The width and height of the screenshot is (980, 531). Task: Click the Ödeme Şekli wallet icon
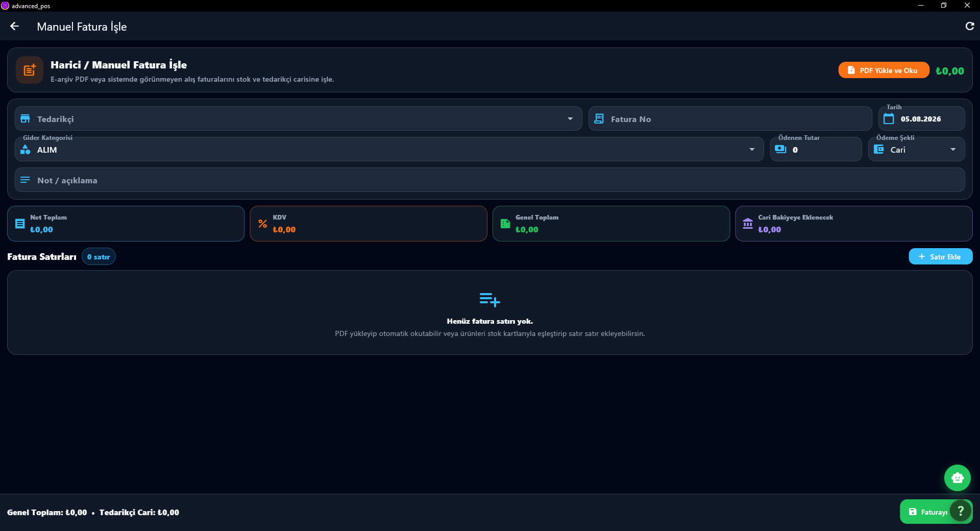tap(879, 149)
